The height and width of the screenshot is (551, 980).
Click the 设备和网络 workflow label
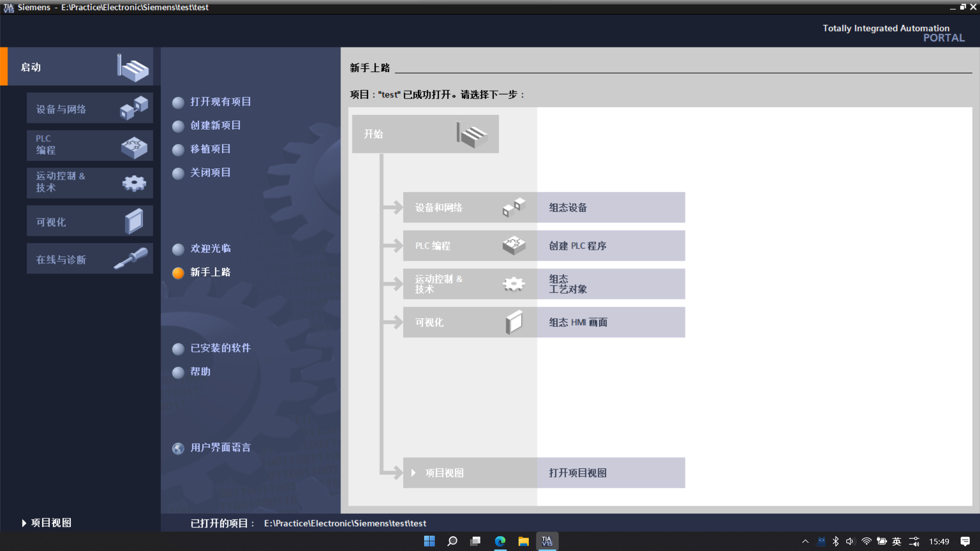pos(438,208)
